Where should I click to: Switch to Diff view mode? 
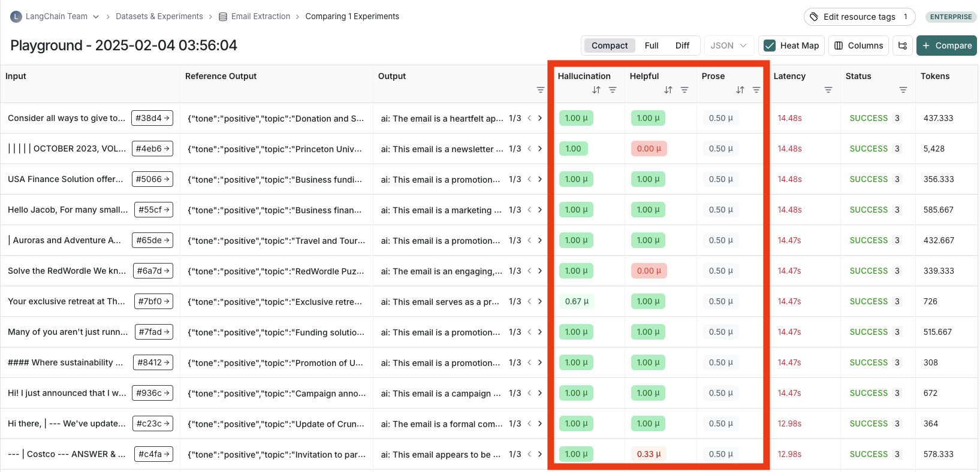(x=682, y=46)
